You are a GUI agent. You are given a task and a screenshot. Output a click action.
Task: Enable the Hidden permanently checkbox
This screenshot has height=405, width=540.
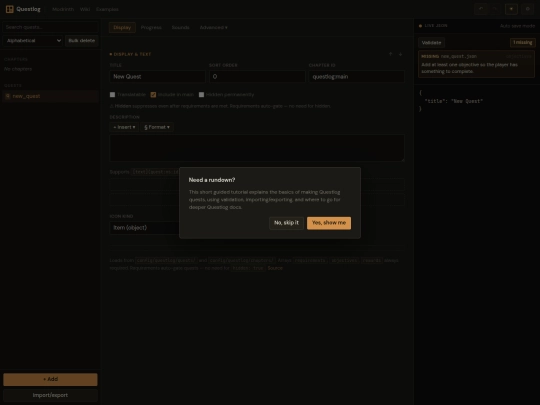pos(201,94)
